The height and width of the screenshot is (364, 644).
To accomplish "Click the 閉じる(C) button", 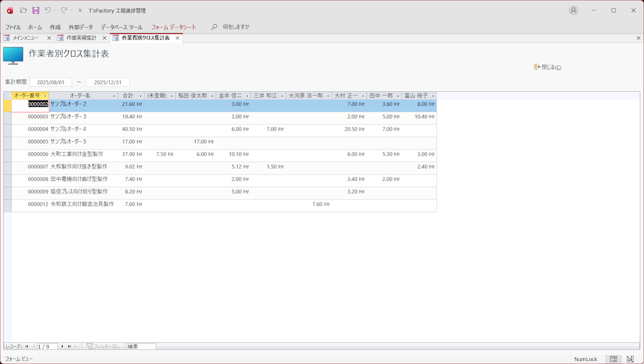I will pos(548,67).
